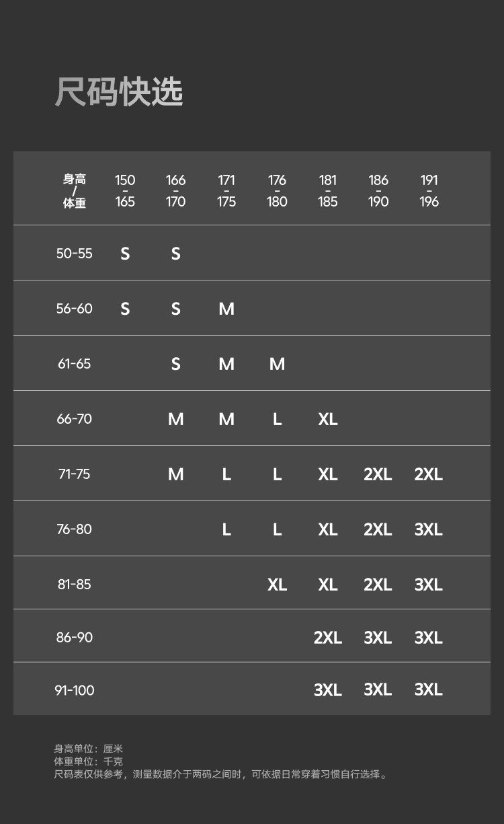The image size is (504, 824).
Task: Select the 171-175 height column header
Action: (226, 191)
